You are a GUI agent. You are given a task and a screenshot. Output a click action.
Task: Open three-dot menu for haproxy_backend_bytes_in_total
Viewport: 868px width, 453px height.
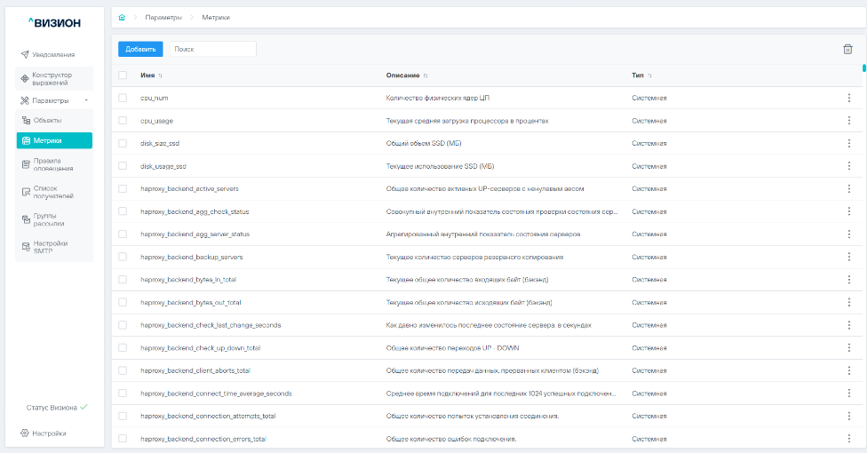click(848, 280)
